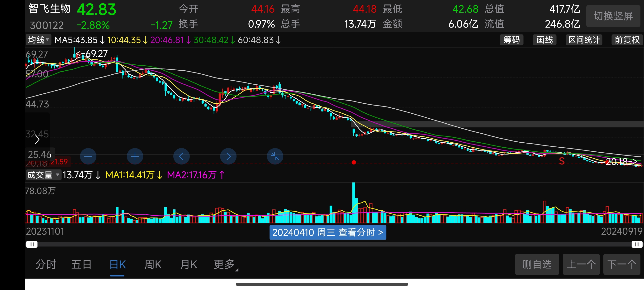
Task: Click the left handle of the date range slider
Action: point(32,244)
